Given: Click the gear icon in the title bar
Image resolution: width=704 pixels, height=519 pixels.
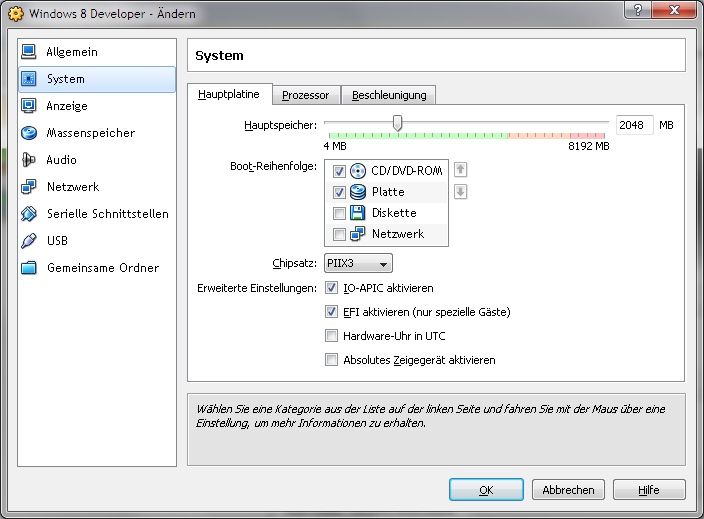Looking at the screenshot, I should pos(16,14).
